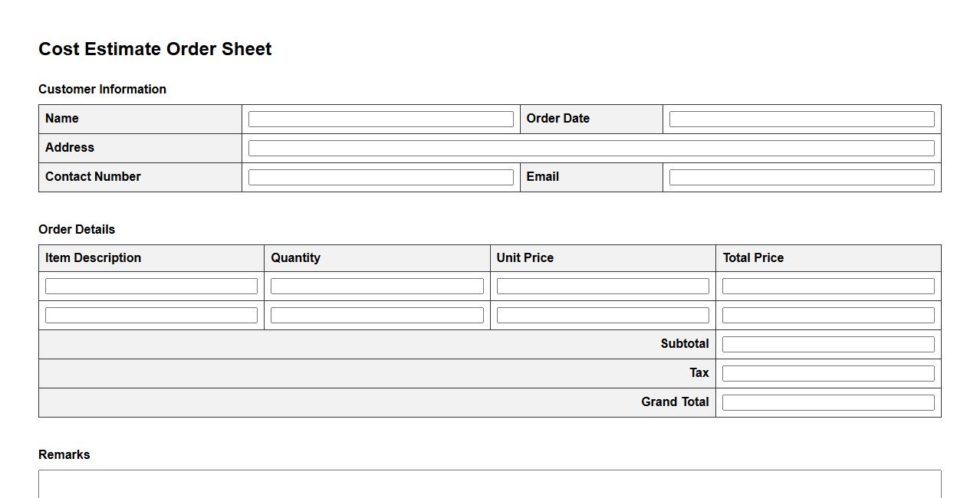Click the Order Details section label
Viewport: 980px width, 498px height.
[x=77, y=229]
